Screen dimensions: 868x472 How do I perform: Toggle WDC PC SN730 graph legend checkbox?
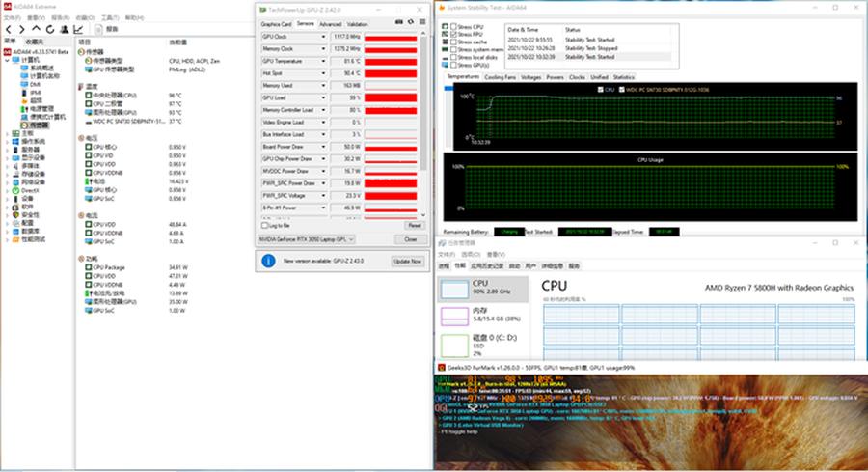pos(622,89)
